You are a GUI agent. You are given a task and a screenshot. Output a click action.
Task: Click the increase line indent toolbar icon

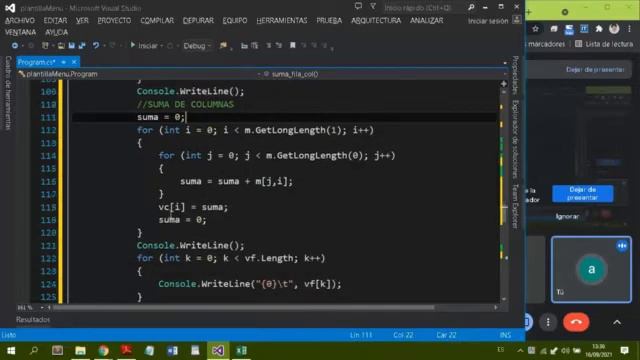(255, 46)
